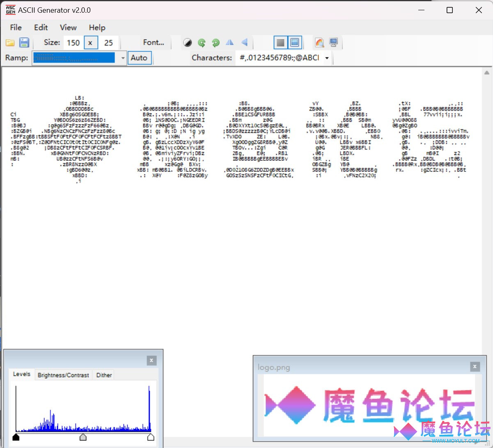Expand the Ramp dropdown arrow
Screen dimensions: 493x448
click(x=123, y=58)
